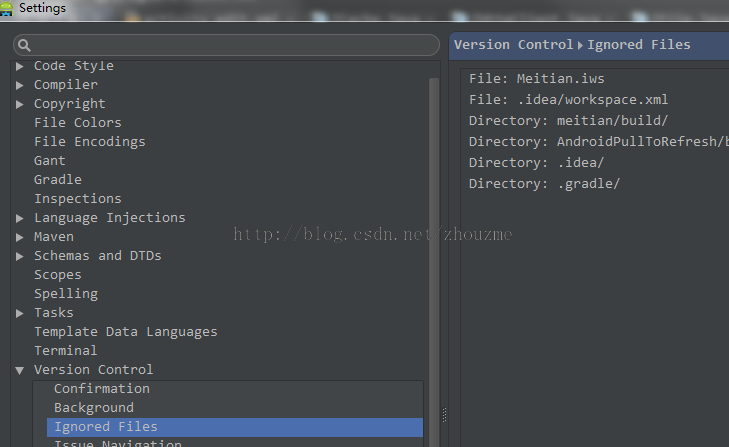Screen dimensions: 729x447
Task: Select Confirmation under Version Control
Action: click(101, 389)
